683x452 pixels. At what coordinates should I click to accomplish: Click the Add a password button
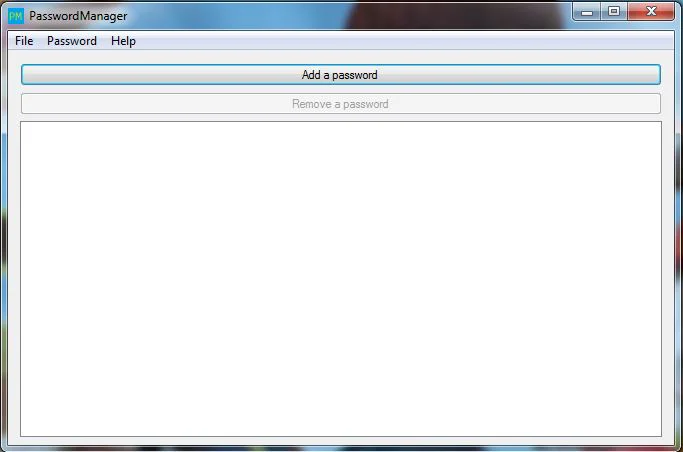pyautogui.click(x=341, y=74)
